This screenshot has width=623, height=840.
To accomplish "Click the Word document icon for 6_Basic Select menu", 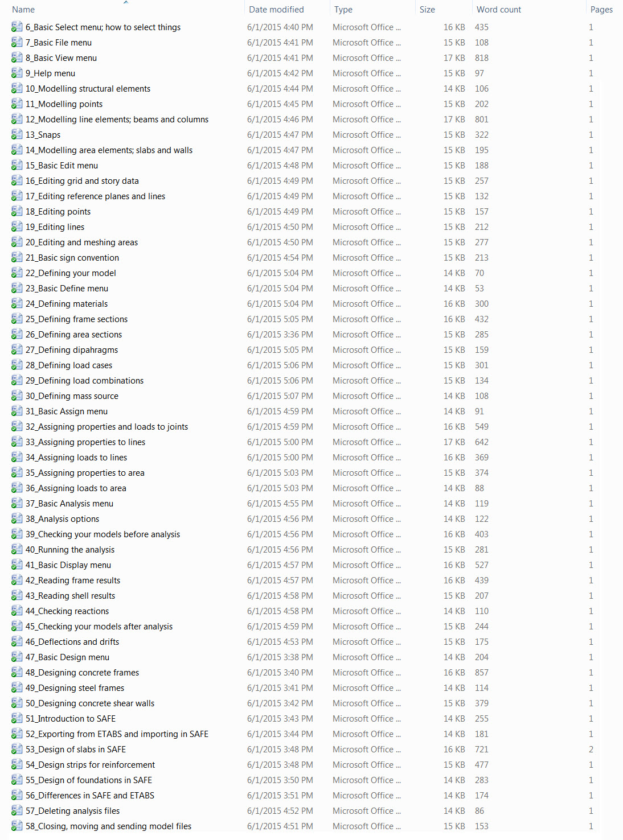I will pos(17,27).
